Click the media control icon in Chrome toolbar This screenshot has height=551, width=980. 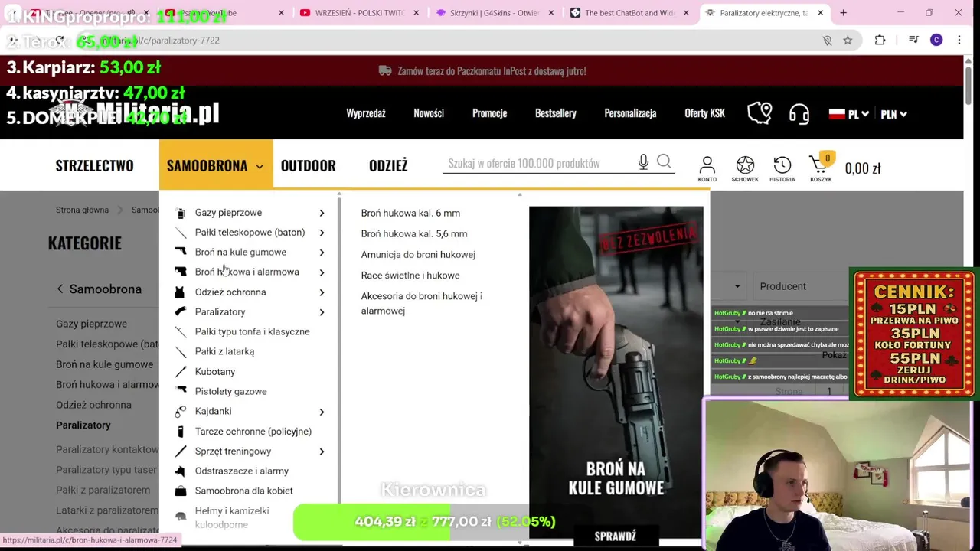(x=913, y=40)
